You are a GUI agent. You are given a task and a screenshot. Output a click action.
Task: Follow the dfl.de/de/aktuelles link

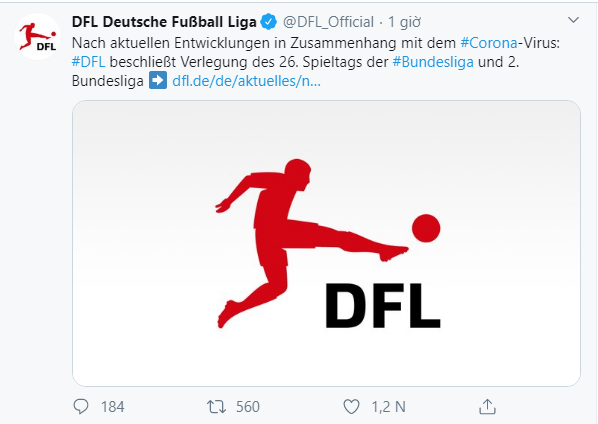click(x=246, y=81)
